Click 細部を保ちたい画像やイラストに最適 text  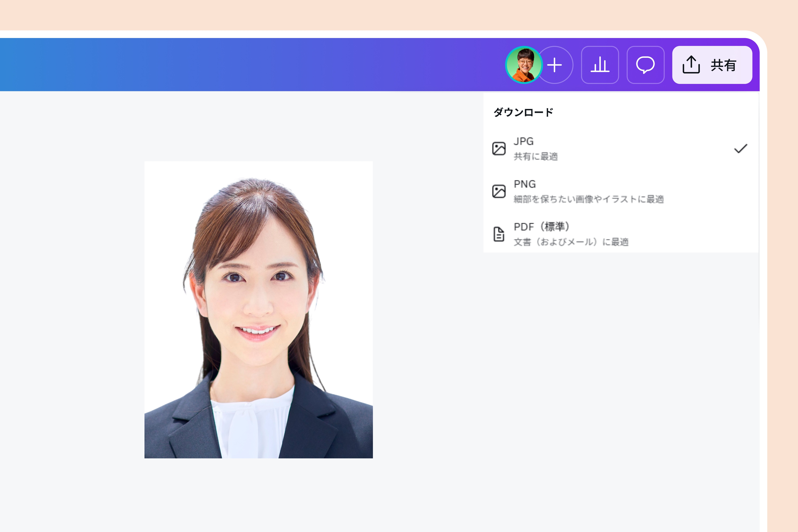[589, 199]
